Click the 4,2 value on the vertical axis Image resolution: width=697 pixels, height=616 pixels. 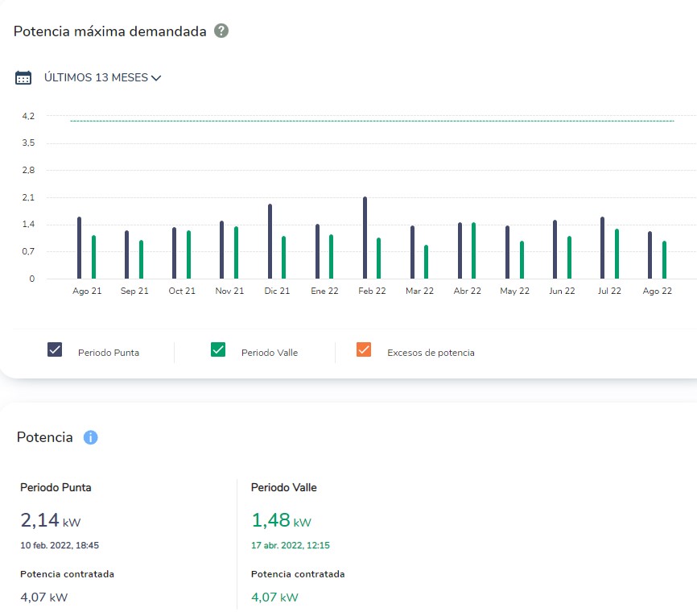click(28, 116)
